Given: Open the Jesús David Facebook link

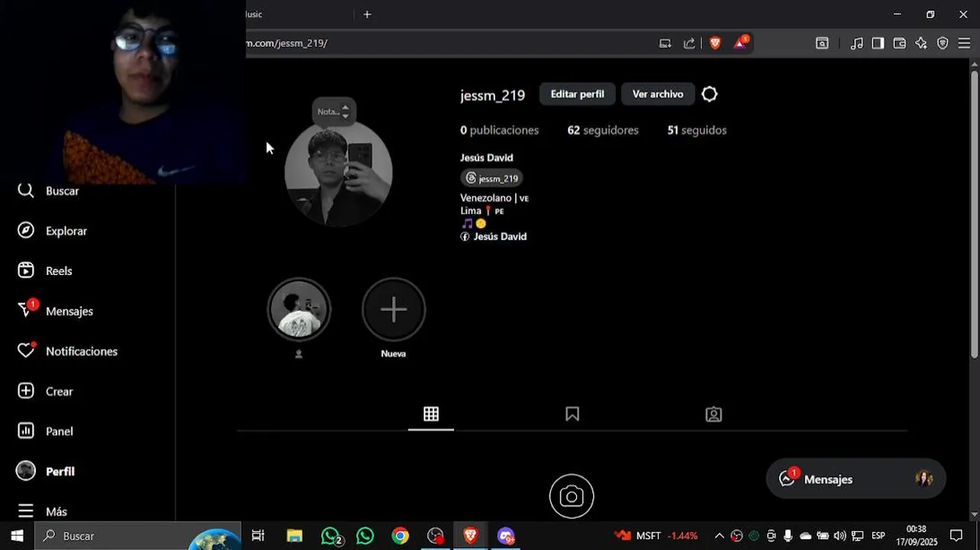Looking at the screenshot, I should 494,237.
